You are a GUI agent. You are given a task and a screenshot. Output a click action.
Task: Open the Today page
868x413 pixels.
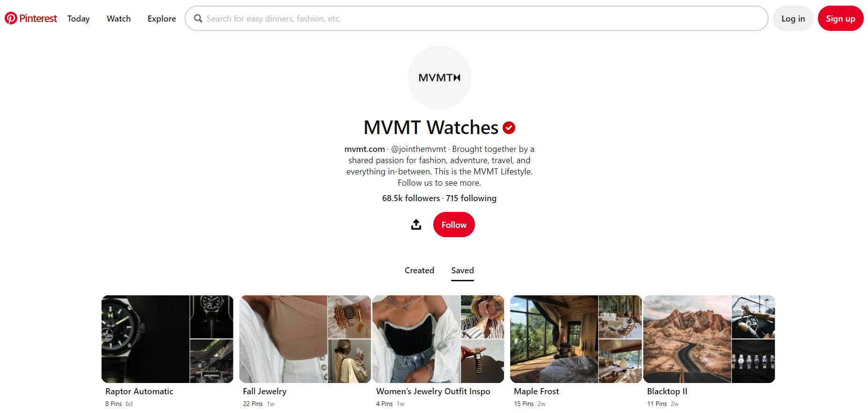coord(78,18)
